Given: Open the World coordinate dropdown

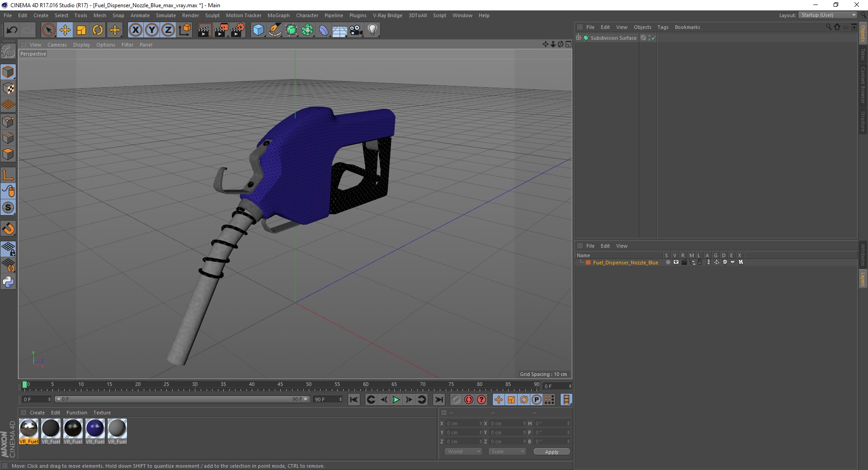Looking at the screenshot, I should coord(463,451).
